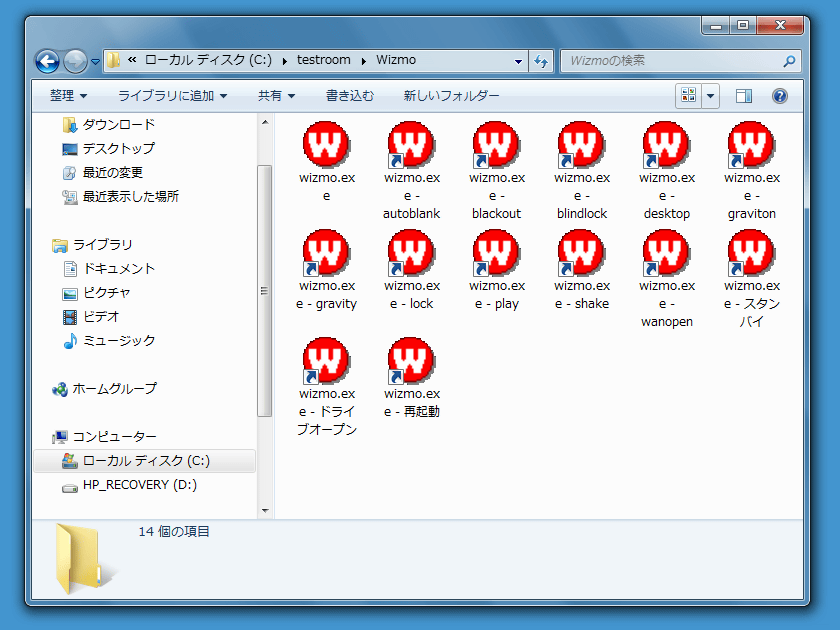Select HP_RECOVERY (D:) drive

130,485
